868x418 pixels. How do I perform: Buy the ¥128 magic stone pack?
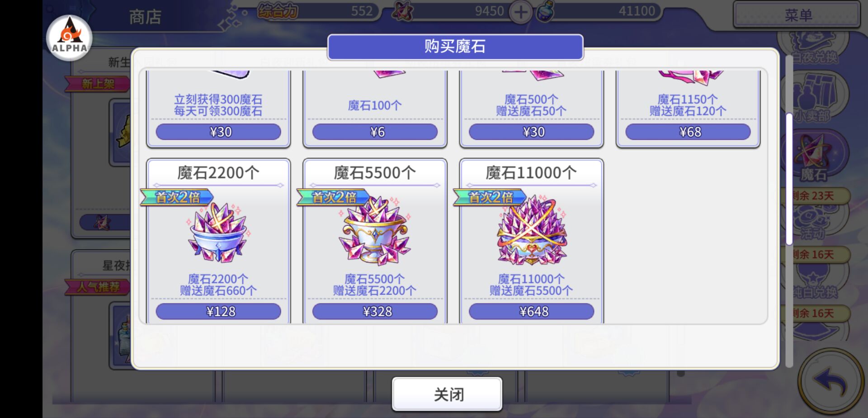point(218,311)
